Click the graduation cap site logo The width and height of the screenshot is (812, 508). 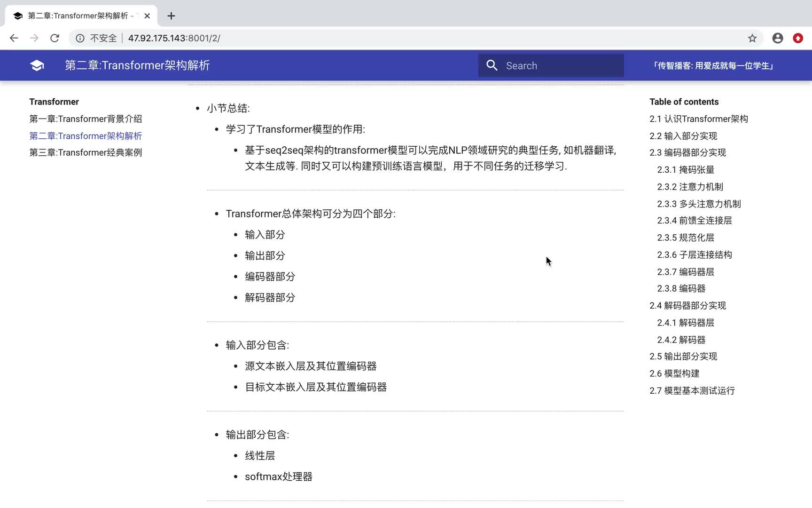37,65
